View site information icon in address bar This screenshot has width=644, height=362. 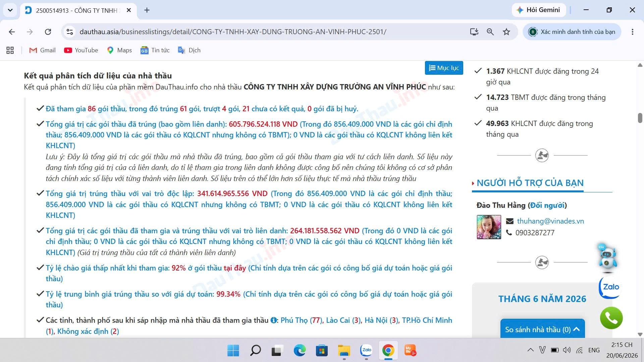70,32
